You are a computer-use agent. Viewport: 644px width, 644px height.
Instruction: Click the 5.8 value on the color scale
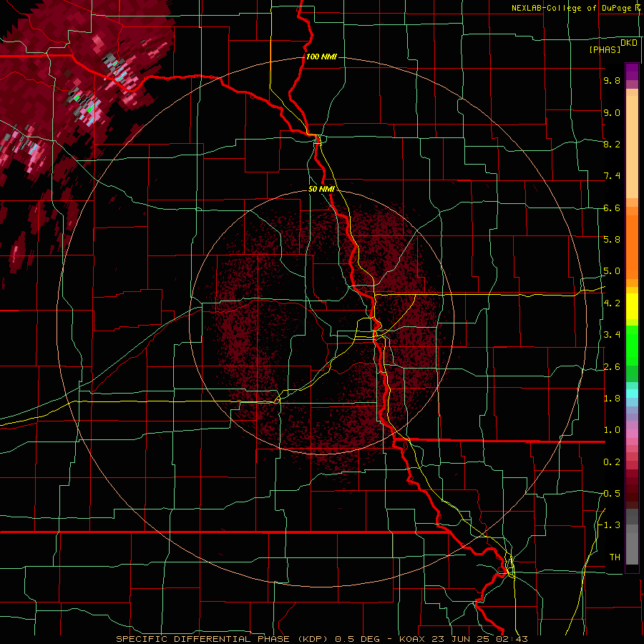(x=612, y=240)
